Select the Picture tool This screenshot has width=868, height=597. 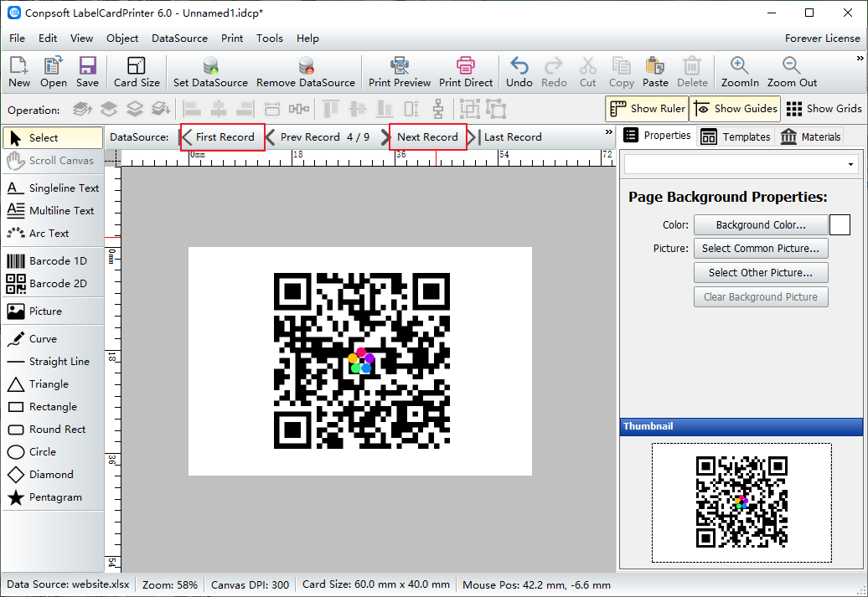coord(53,311)
